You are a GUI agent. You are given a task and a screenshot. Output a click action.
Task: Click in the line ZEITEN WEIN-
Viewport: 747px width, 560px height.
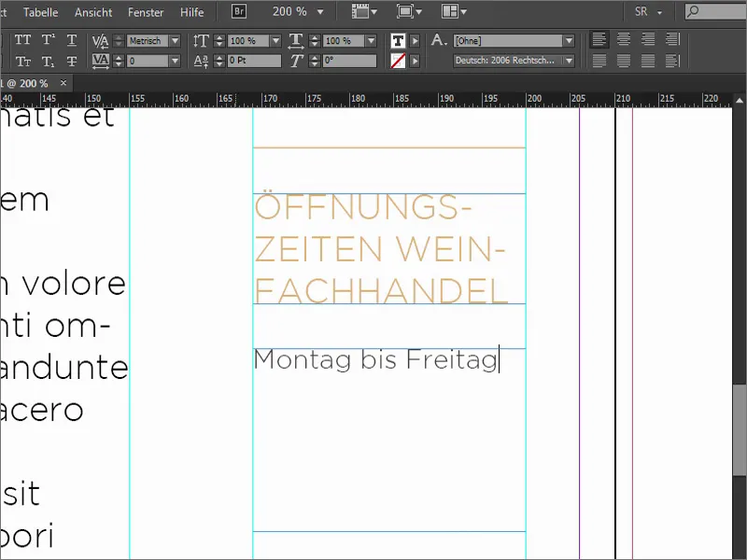380,248
